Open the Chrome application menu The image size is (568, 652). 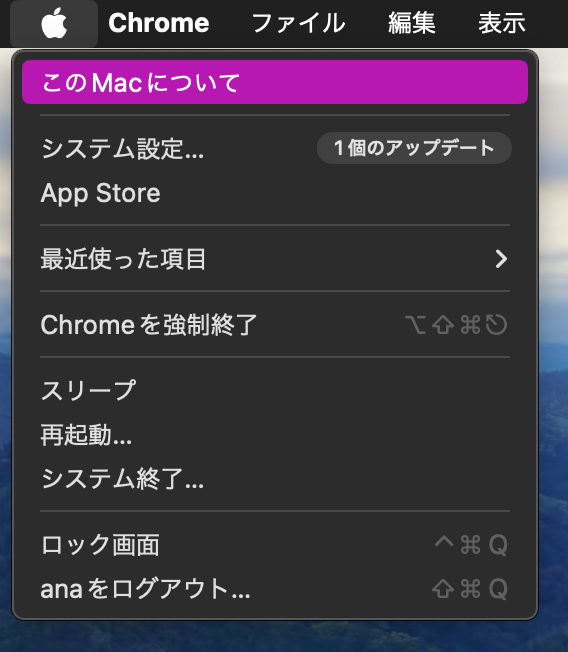[x=158, y=23]
